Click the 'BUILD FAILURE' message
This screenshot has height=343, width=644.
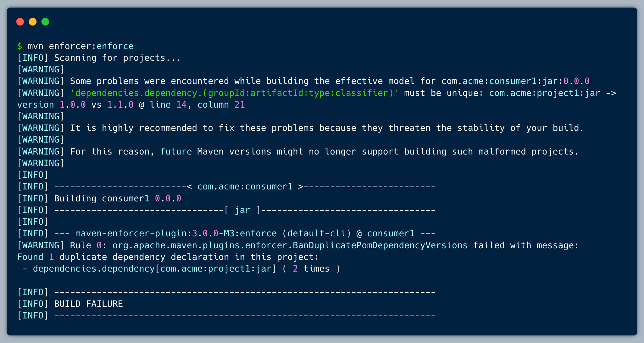coord(88,304)
